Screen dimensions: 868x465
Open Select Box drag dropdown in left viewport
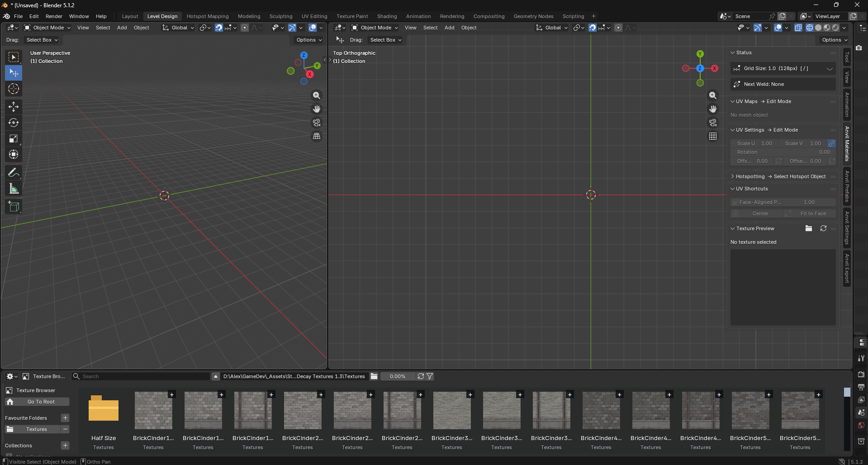(x=42, y=40)
